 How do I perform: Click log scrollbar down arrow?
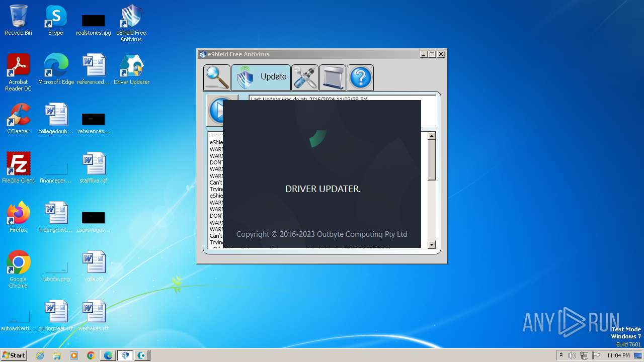431,245
